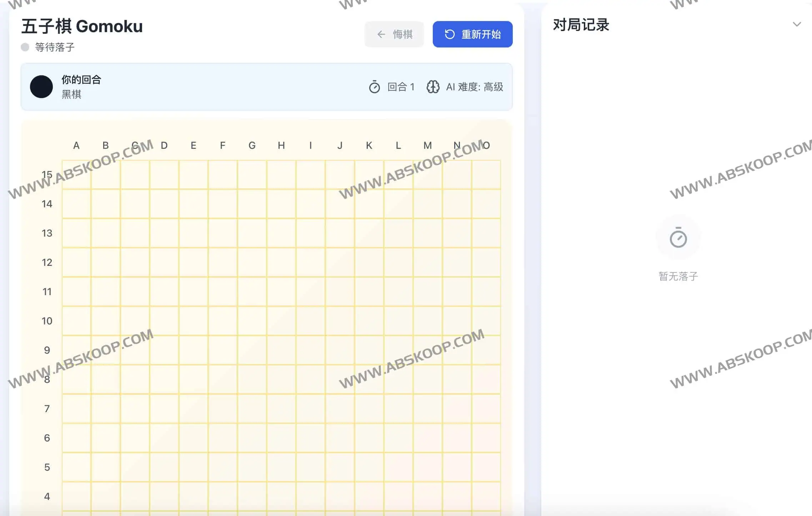The width and height of the screenshot is (812, 516).
Task: Click column label G above the board
Action: [252, 145]
